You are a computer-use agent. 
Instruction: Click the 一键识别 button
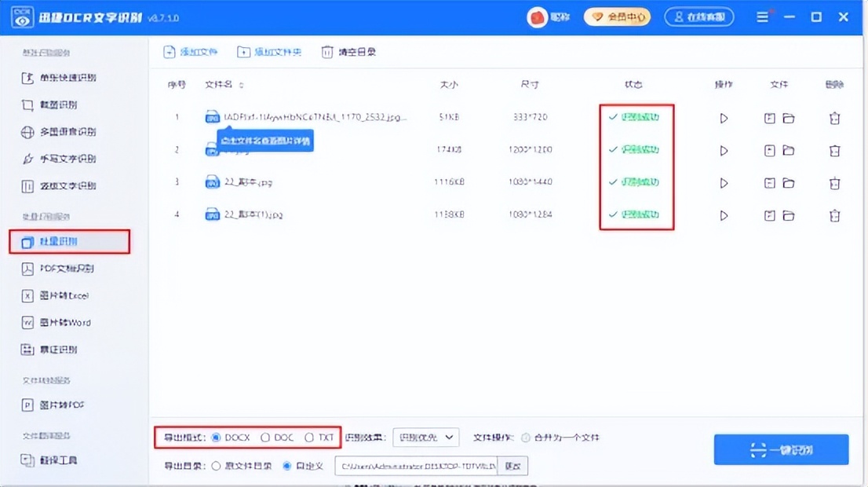pyautogui.click(x=780, y=449)
